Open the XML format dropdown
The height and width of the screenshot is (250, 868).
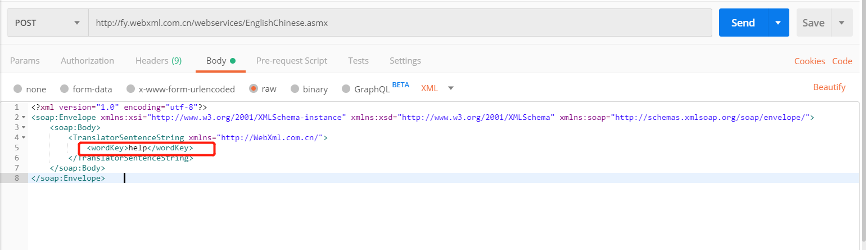[x=437, y=88]
